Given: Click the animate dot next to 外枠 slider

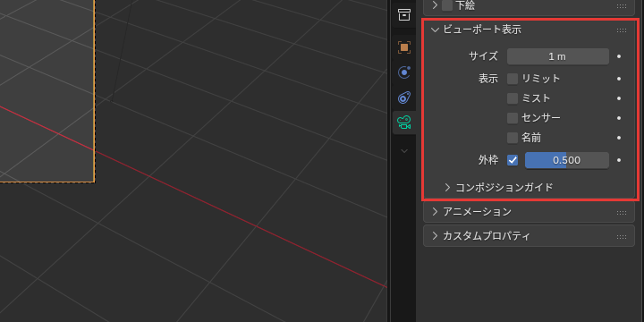Looking at the screenshot, I should pyautogui.click(x=619, y=160).
